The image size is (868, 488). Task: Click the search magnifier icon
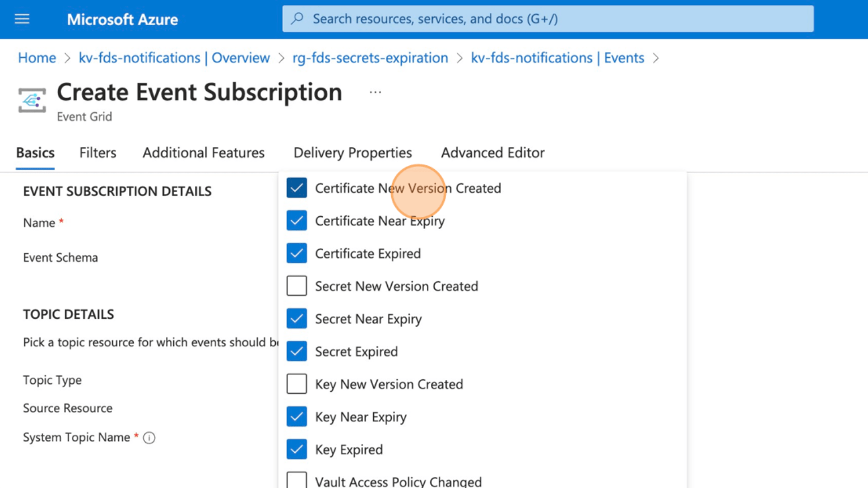298,18
